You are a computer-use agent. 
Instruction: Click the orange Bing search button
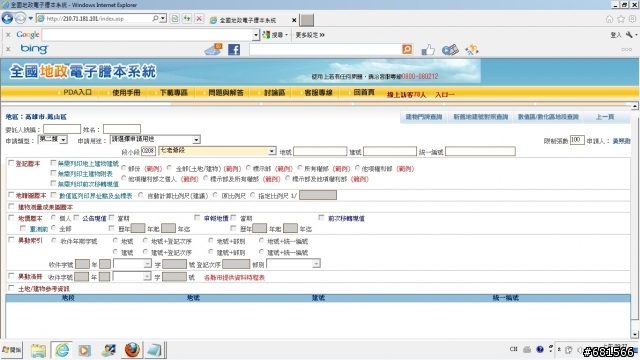click(x=407, y=49)
